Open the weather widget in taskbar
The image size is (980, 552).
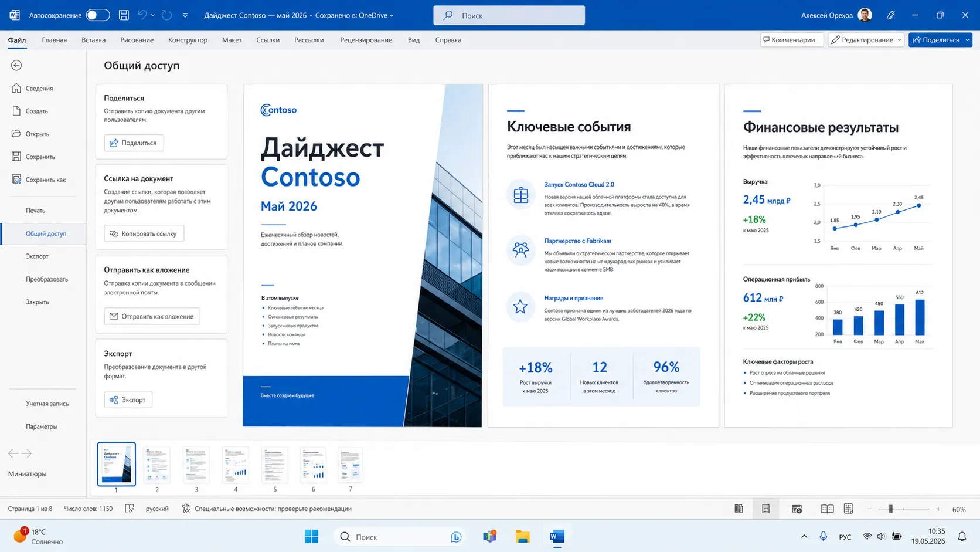[38, 537]
